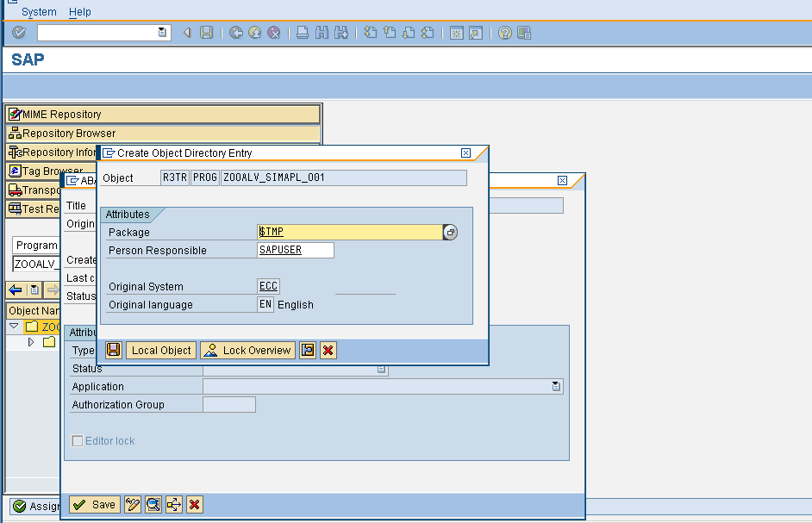Open the Transport Organizer

click(39, 190)
